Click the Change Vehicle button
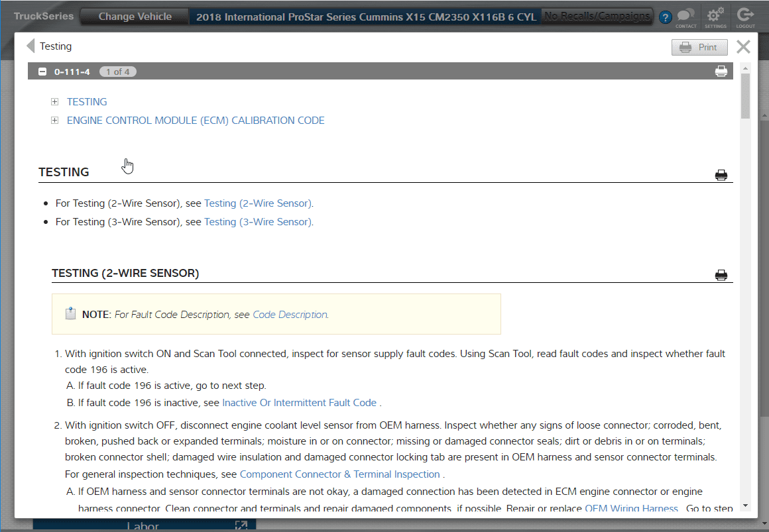 (x=135, y=17)
